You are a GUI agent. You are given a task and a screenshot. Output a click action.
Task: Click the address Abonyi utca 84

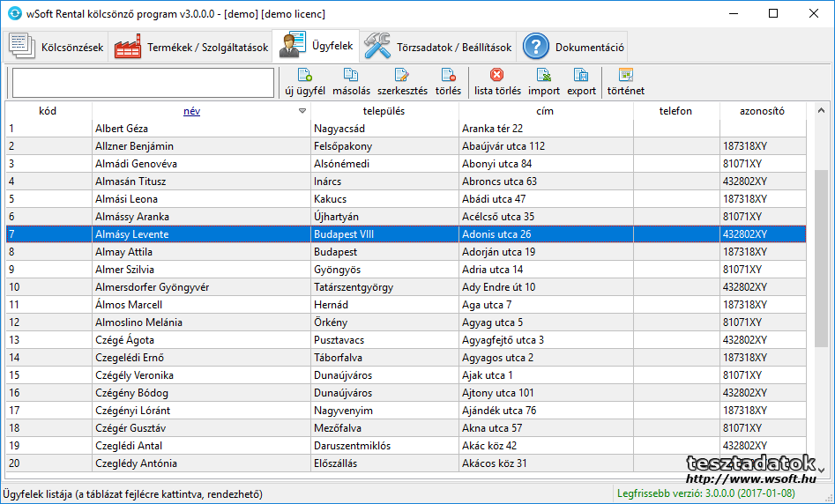496,163
